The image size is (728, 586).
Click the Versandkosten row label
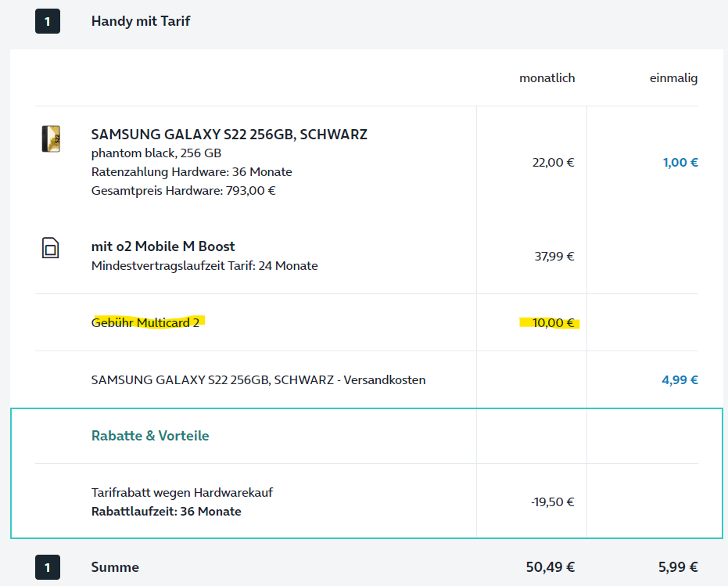(258, 380)
